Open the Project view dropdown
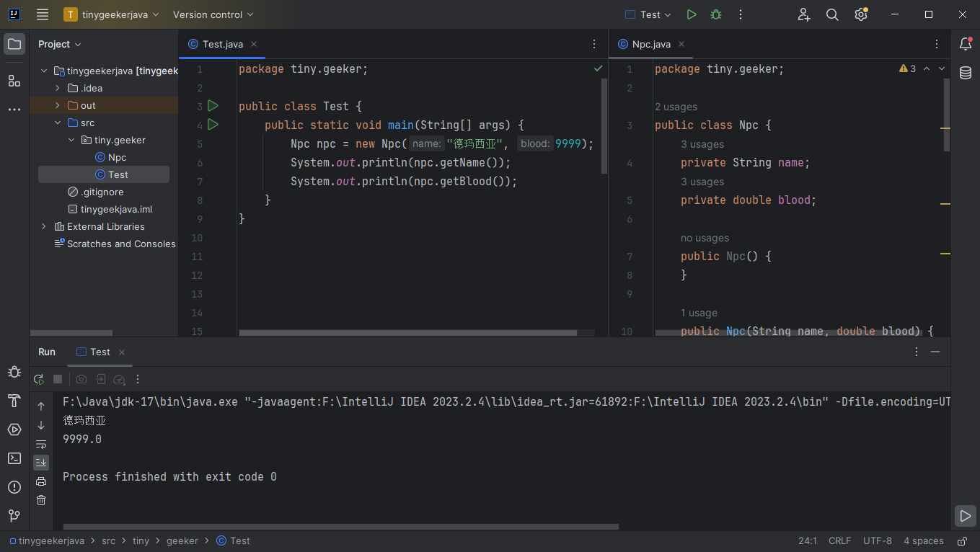 pyautogui.click(x=60, y=44)
